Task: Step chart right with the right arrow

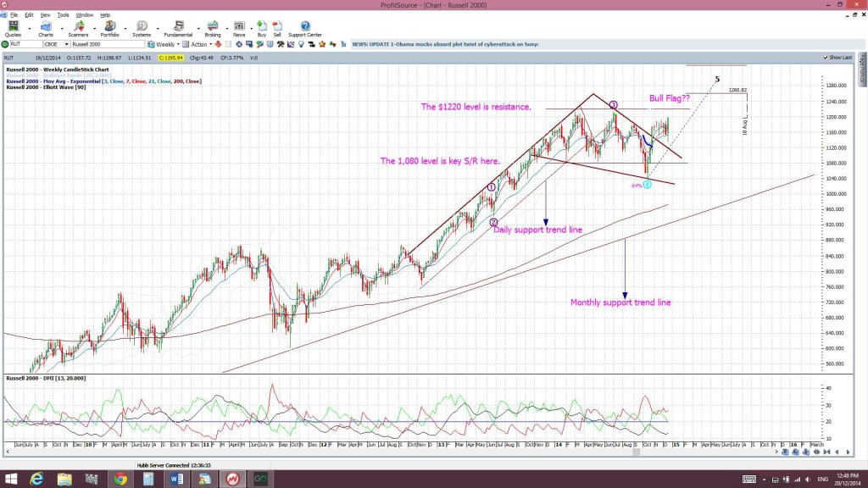Action: (x=848, y=452)
